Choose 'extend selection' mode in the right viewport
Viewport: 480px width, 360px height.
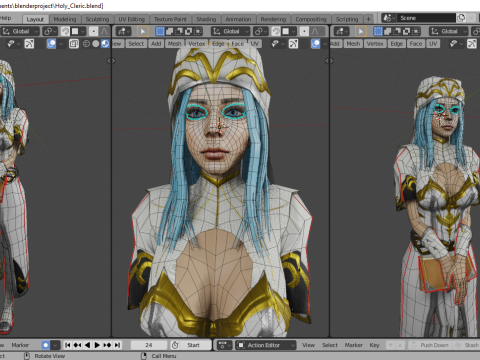click(x=388, y=31)
